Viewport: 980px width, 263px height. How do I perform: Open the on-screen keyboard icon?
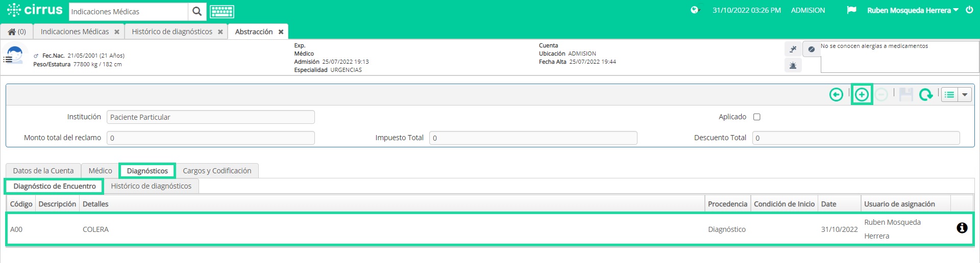pos(222,11)
